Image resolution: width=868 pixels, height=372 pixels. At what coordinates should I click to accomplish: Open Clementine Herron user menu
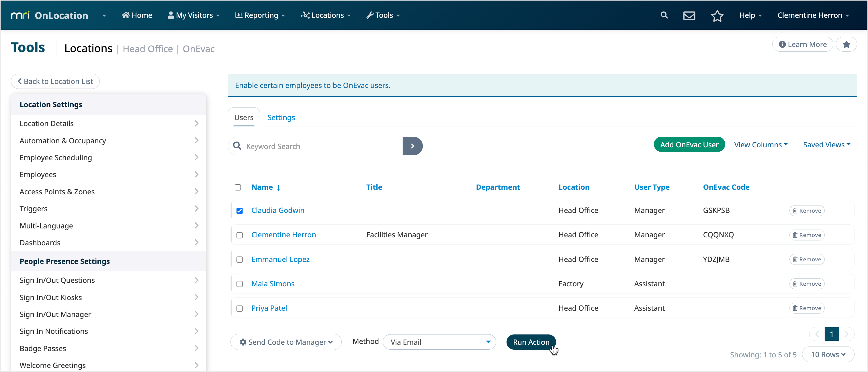pyautogui.click(x=813, y=15)
